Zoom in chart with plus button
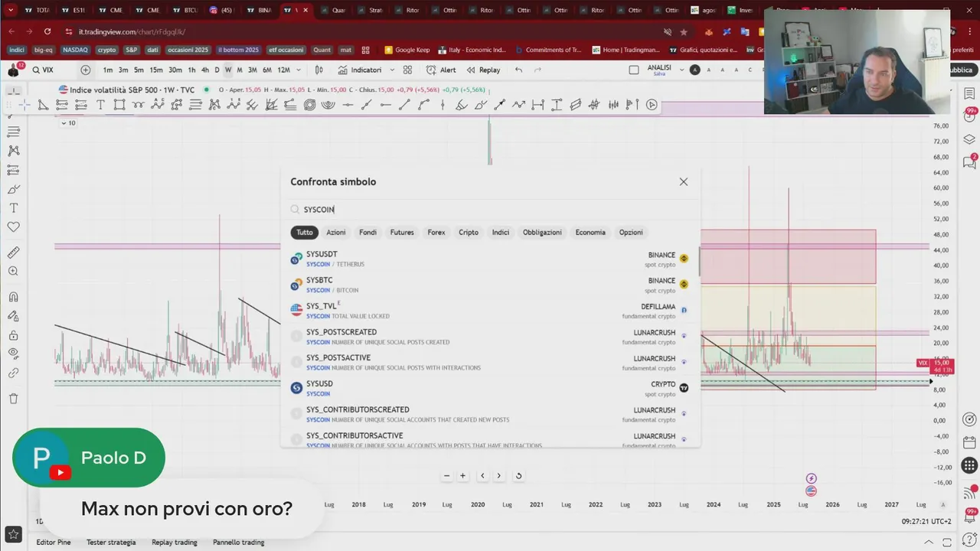This screenshot has width=980, height=551. click(x=462, y=476)
